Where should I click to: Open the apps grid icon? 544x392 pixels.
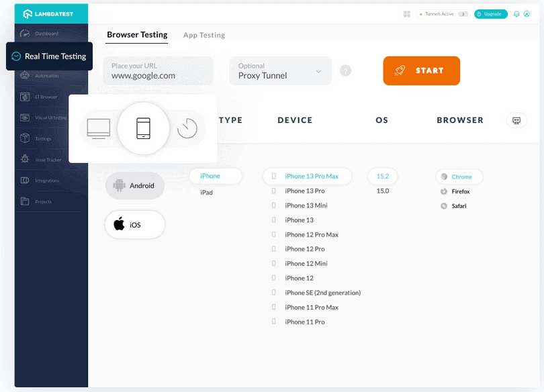pos(407,14)
